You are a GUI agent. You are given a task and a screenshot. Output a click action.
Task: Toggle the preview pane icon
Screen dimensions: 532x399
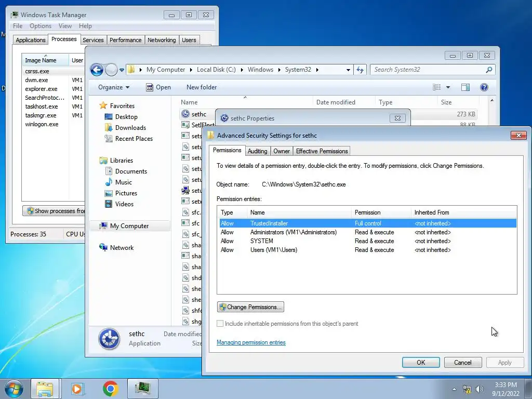pos(465,87)
